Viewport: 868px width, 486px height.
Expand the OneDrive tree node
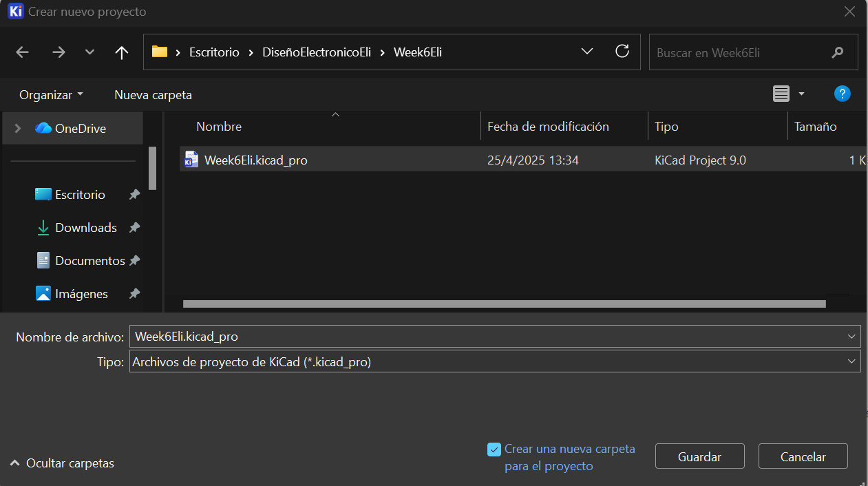[x=17, y=128]
